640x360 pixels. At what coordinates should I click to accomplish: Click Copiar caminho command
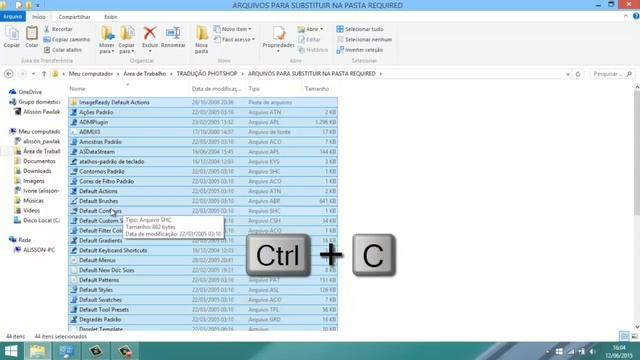point(67,40)
